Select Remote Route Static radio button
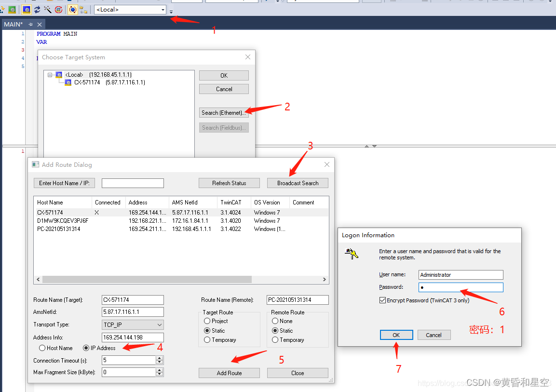This screenshot has width=556, height=392. click(x=275, y=331)
